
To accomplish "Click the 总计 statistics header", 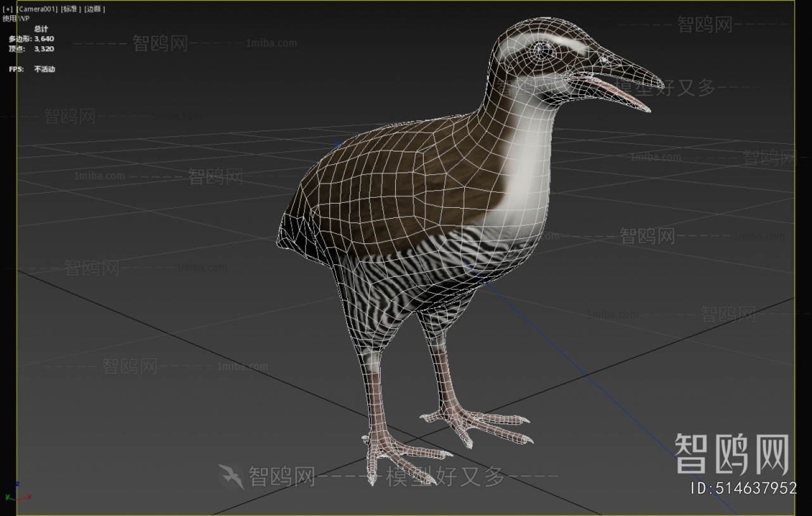I will click(x=41, y=29).
